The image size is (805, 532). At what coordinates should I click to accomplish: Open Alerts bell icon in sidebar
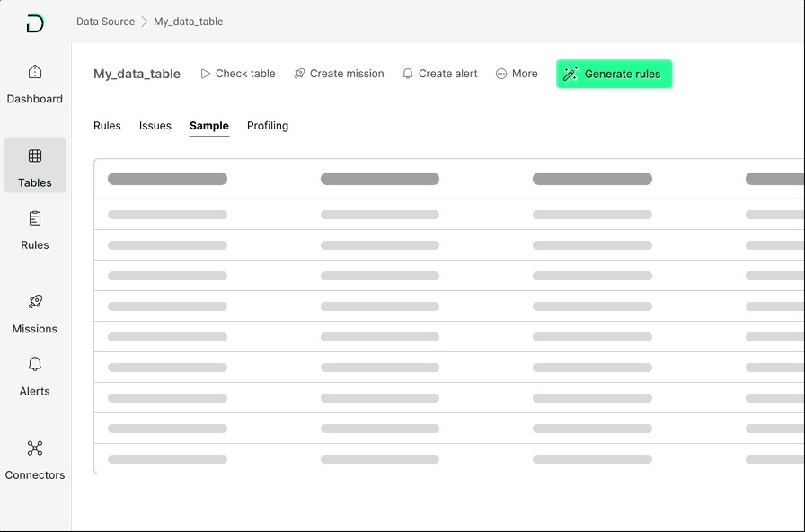[35, 364]
